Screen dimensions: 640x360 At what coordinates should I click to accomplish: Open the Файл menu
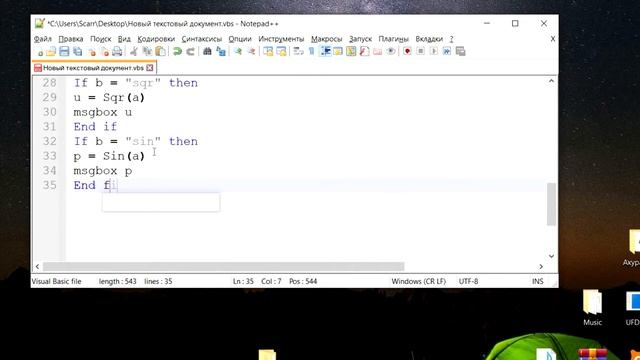pyautogui.click(x=42, y=39)
